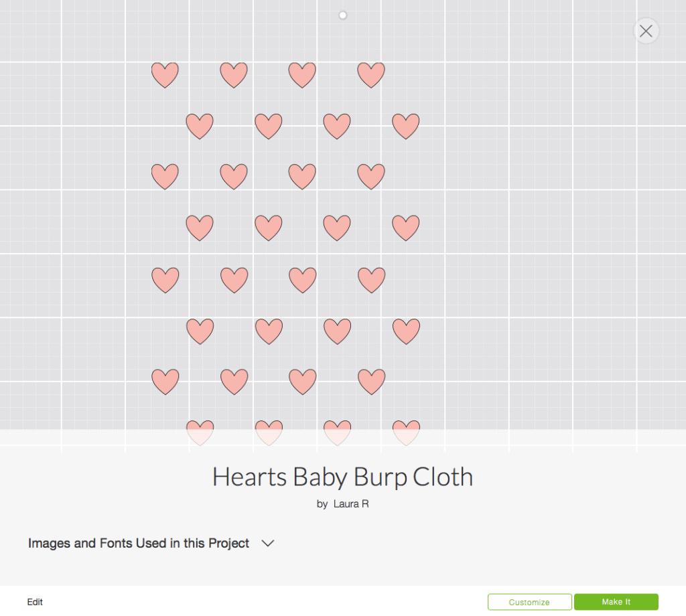Select the leftmost heart in the third row

click(x=165, y=175)
